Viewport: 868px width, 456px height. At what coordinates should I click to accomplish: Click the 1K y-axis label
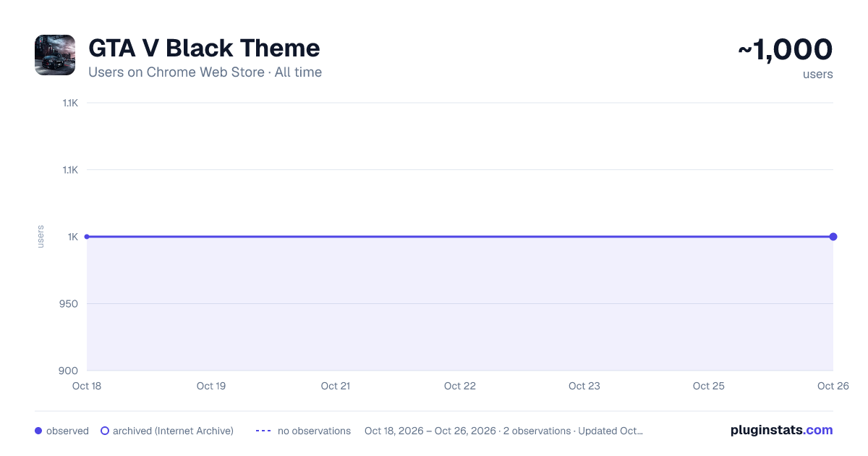tap(73, 237)
